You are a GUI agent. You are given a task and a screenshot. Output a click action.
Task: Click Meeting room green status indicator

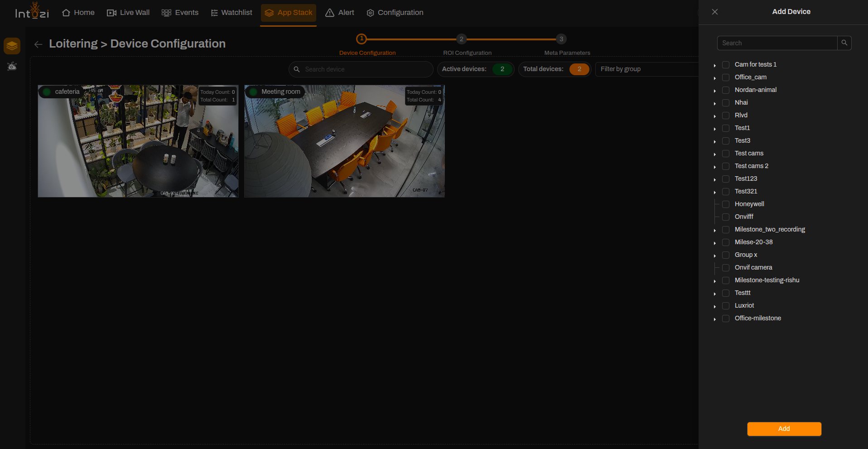point(253,92)
